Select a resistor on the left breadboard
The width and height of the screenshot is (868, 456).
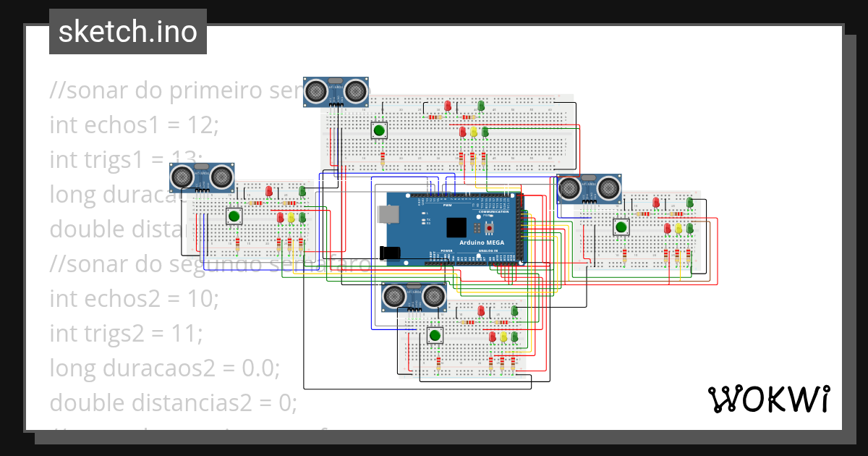tap(256, 203)
